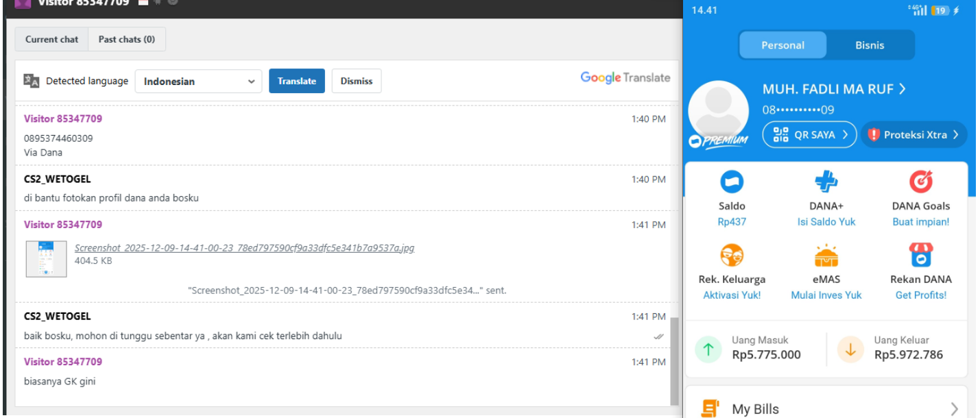Tap the My Bills receipt icon
Screen dimensions: 980x418
710,409
